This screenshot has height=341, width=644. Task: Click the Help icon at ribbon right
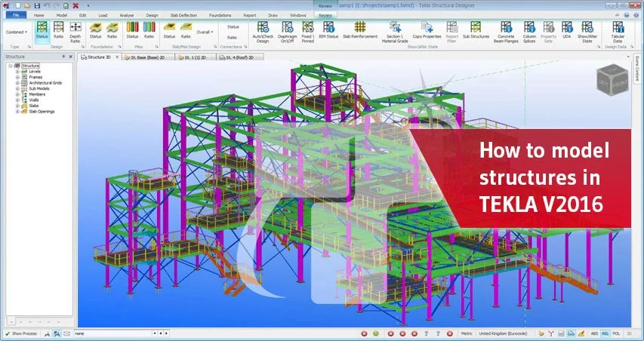click(626, 15)
